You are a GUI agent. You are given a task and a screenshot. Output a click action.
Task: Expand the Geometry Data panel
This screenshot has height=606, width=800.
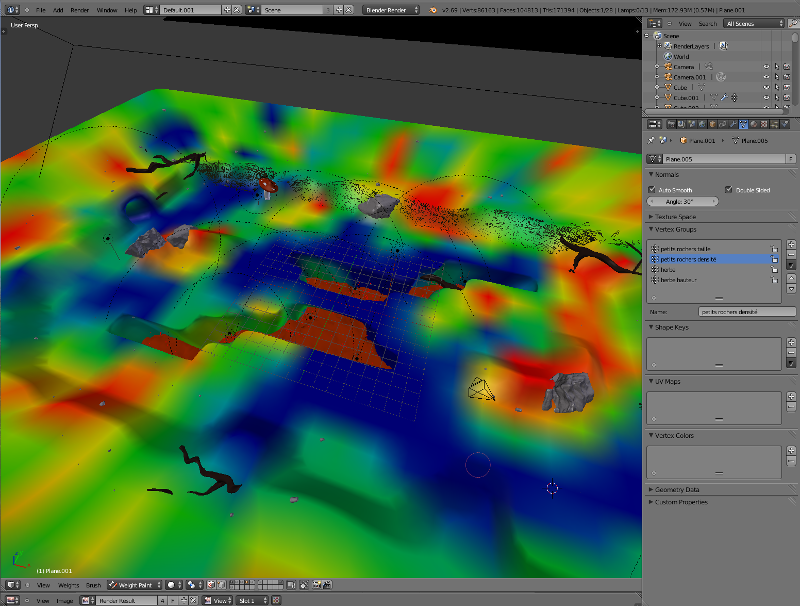[651, 489]
